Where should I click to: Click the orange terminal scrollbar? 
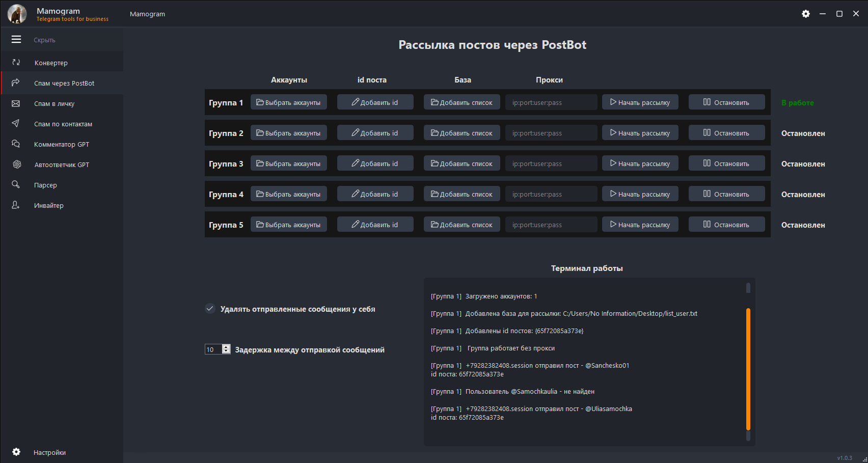(748, 369)
